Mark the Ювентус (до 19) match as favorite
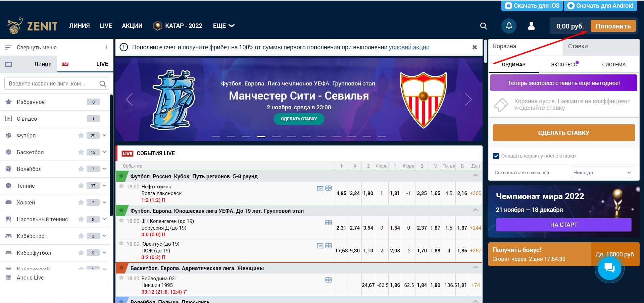The height and width of the screenshot is (303, 644). pos(121,243)
